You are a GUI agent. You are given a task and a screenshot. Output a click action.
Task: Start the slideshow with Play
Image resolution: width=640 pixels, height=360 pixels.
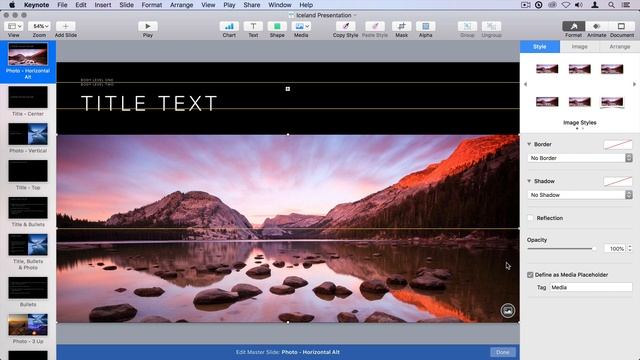tap(148, 26)
